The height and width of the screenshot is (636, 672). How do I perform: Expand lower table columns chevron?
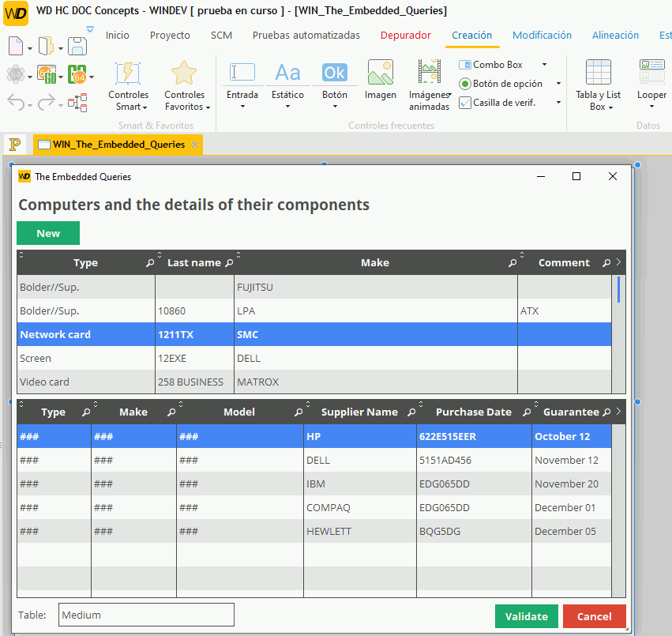(618, 412)
